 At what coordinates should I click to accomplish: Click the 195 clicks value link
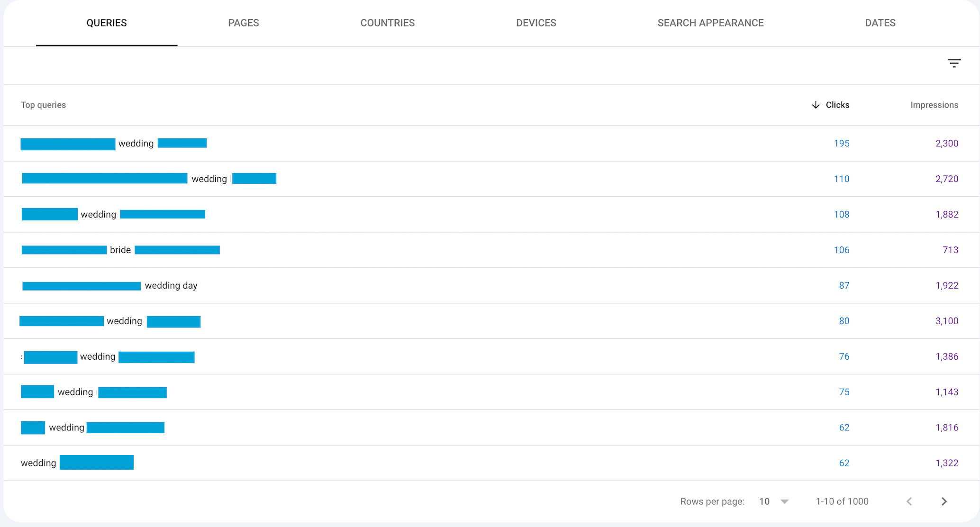[x=841, y=143]
